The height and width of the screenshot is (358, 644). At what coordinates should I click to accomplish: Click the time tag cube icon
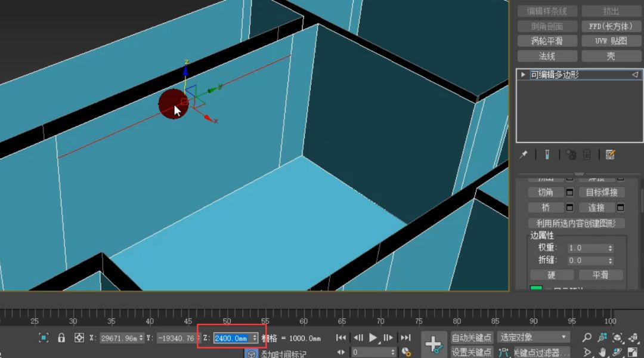[x=252, y=353]
